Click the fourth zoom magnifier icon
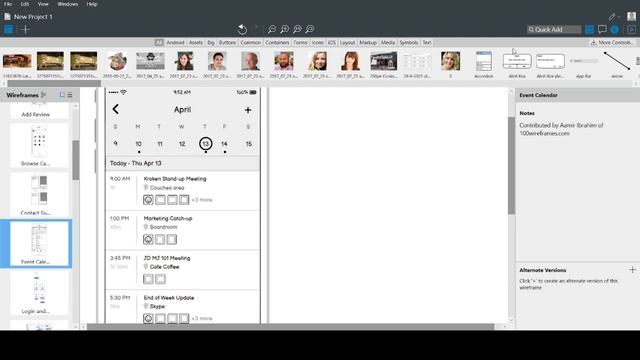 click(310, 29)
